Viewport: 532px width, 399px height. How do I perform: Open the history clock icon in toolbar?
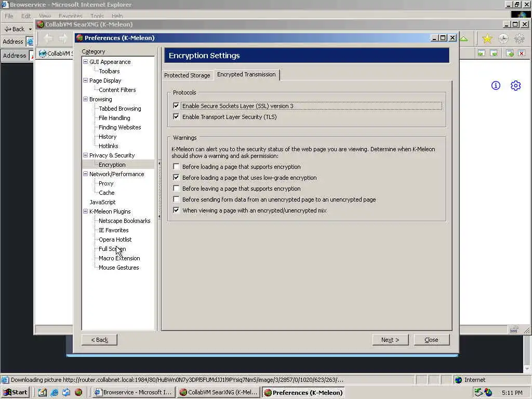click(x=503, y=38)
